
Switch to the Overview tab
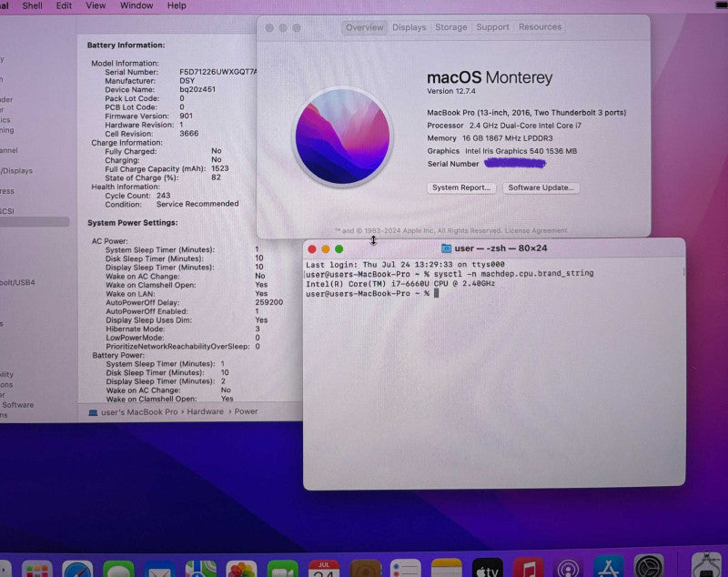click(x=365, y=27)
